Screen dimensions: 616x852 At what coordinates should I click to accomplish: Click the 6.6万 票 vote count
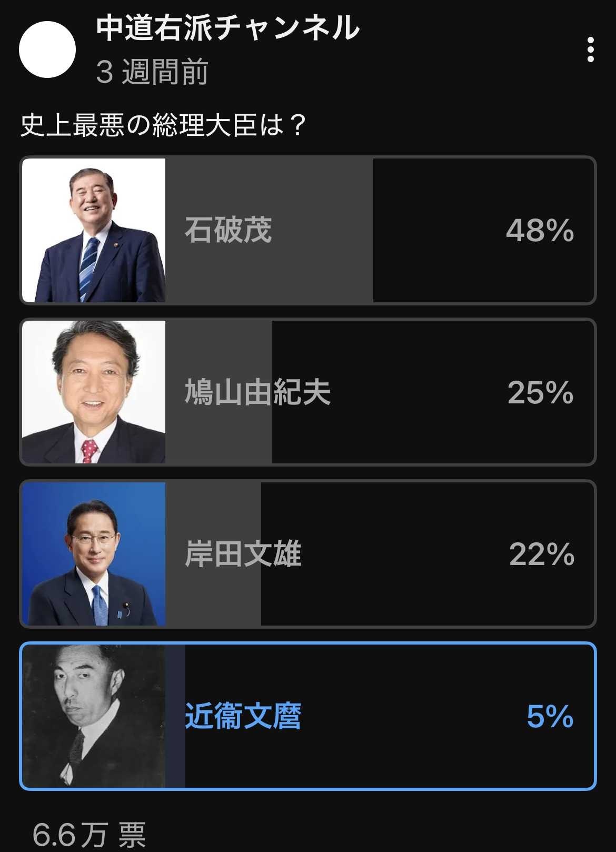point(88,834)
